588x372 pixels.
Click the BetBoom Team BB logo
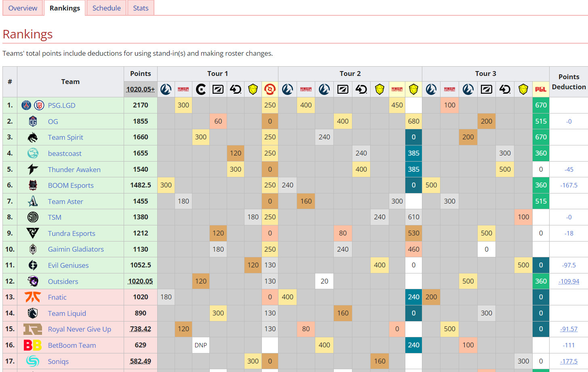coord(33,345)
